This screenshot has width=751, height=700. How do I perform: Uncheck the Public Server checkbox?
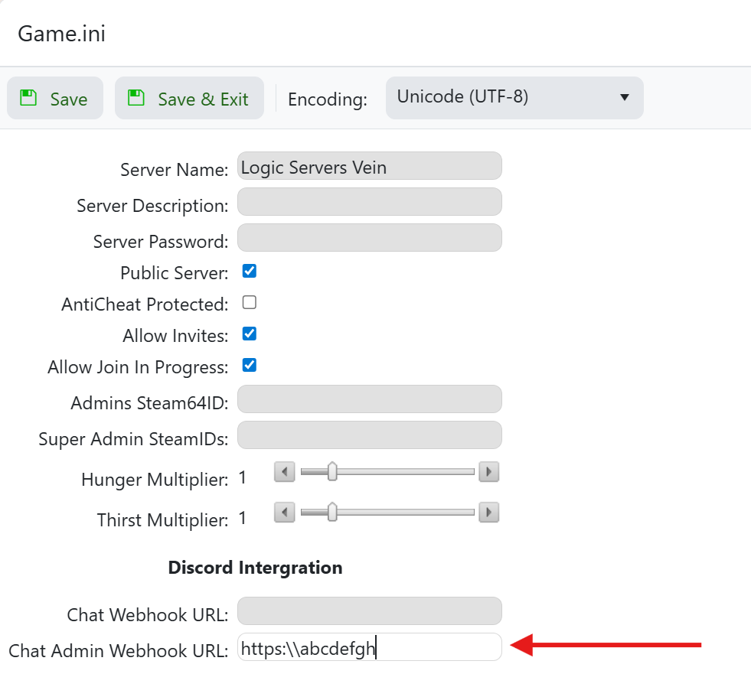tap(249, 272)
